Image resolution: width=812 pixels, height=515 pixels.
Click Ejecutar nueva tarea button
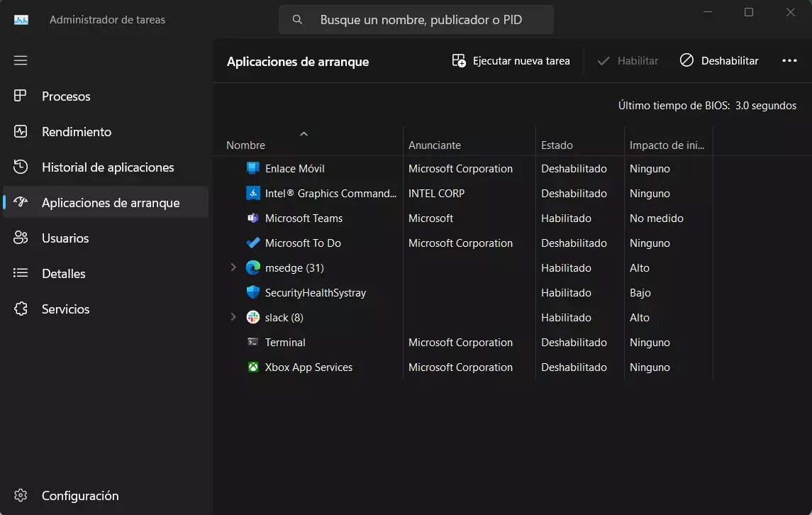click(511, 61)
